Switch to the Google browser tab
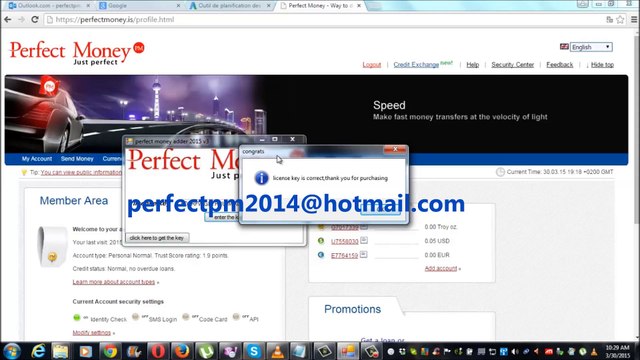Viewport: 640px width, 360px height. tap(140, 6)
